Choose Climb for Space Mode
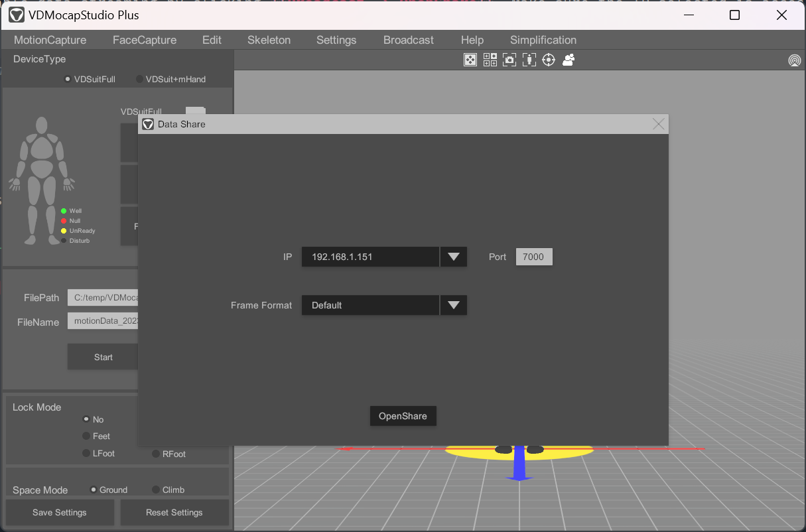 point(168,490)
